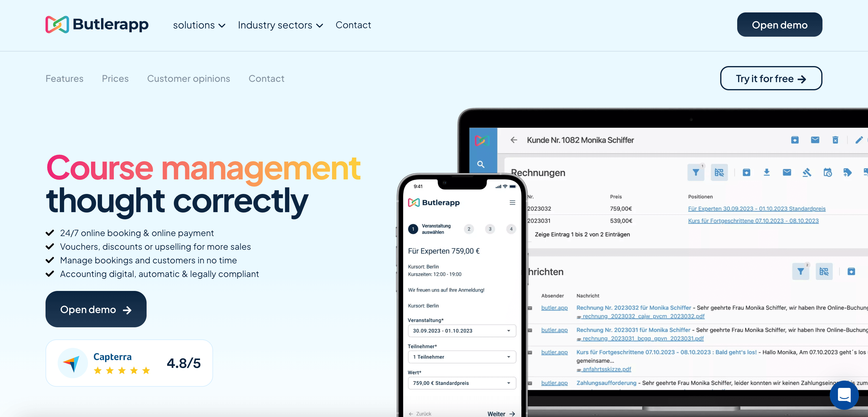Expand the Industry sectors dropdown

[280, 25]
